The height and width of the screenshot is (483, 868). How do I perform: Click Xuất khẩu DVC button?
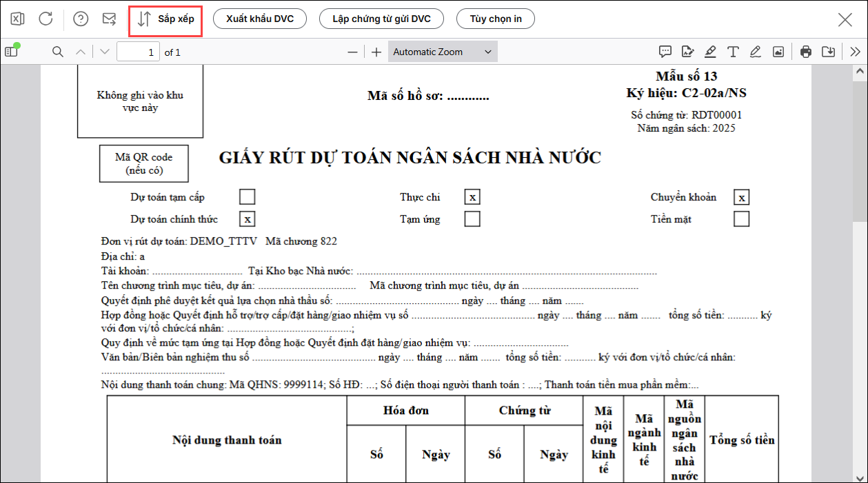pos(259,19)
